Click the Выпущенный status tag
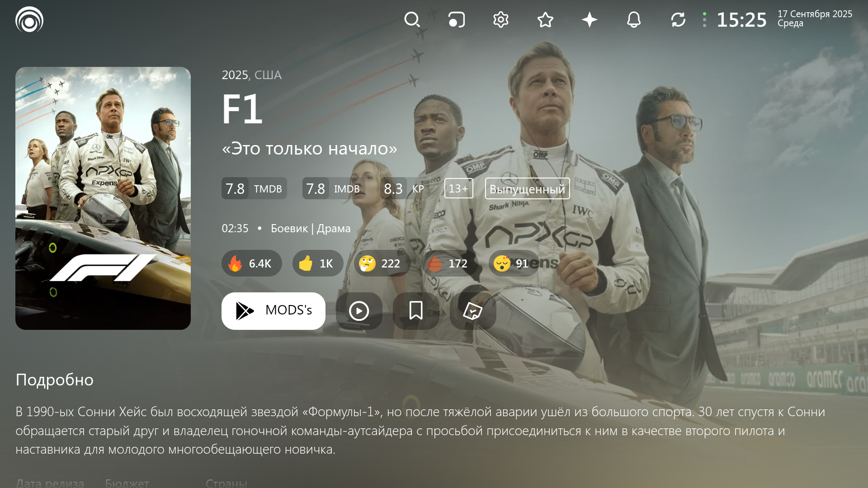 click(x=528, y=188)
